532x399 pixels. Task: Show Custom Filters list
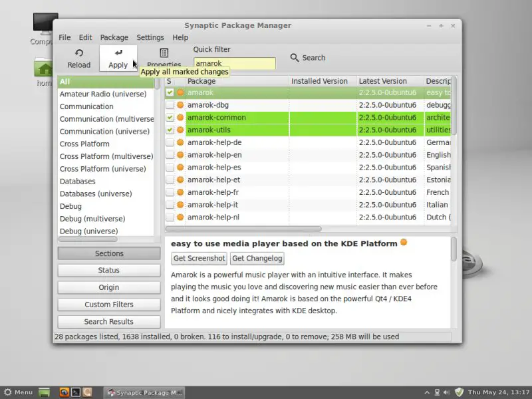pos(109,305)
